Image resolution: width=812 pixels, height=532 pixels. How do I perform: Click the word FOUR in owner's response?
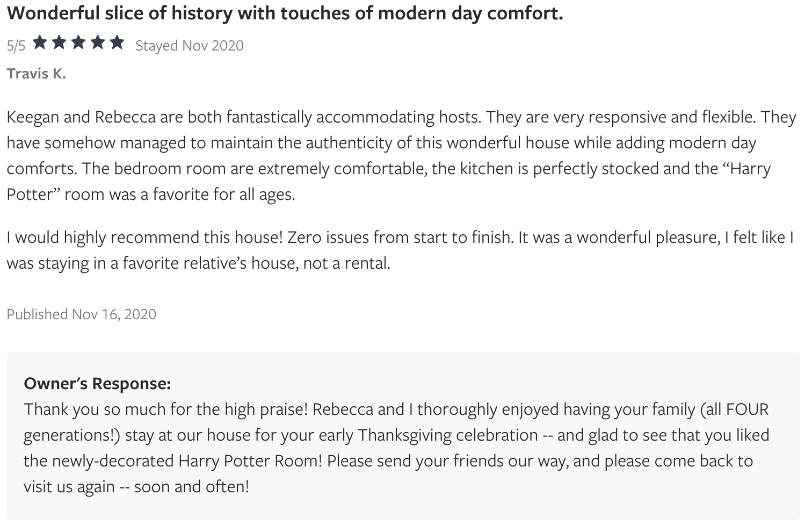pos(747,409)
